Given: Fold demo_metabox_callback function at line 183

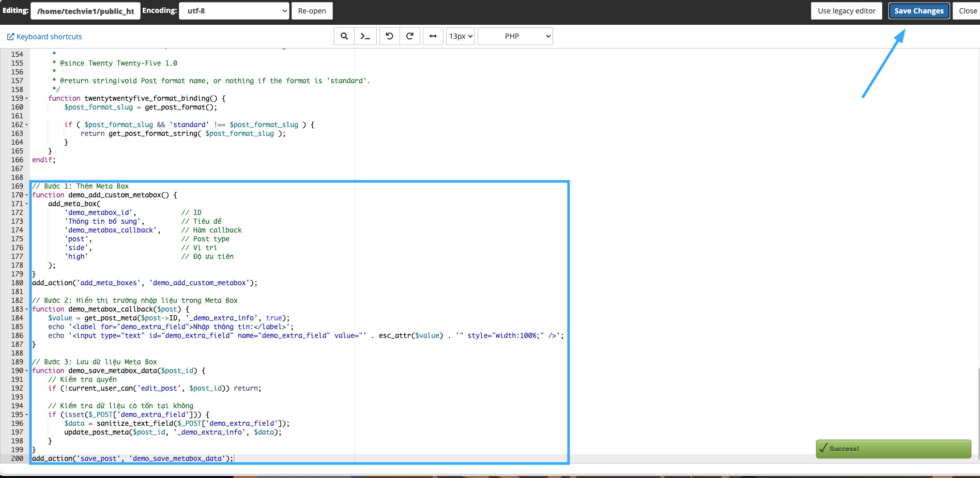Looking at the screenshot, I should coord(27,310).
